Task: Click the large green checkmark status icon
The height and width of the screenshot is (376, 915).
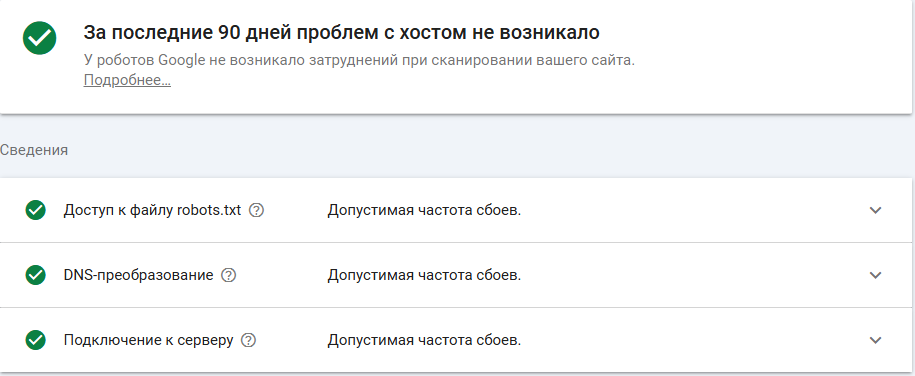Action: pos(40,39)
